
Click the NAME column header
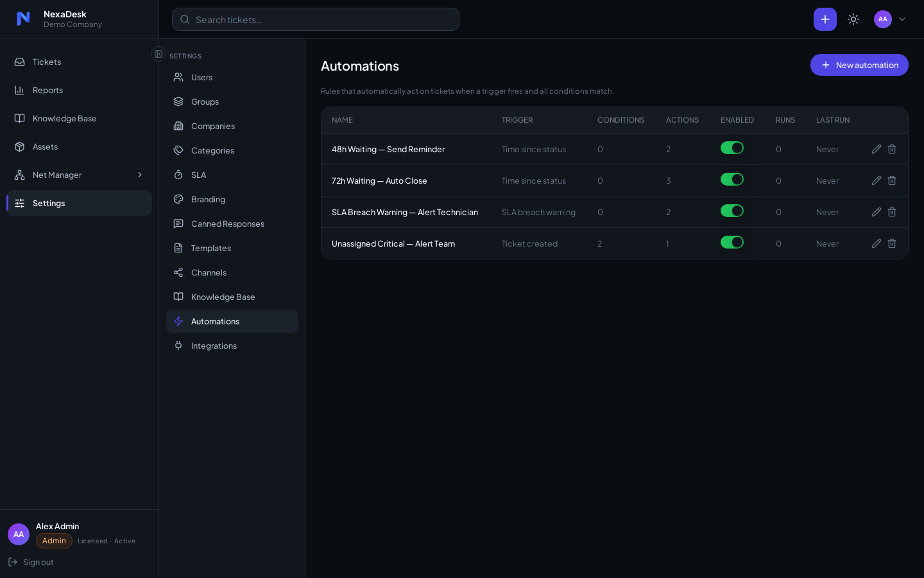(x=342, y=120)
